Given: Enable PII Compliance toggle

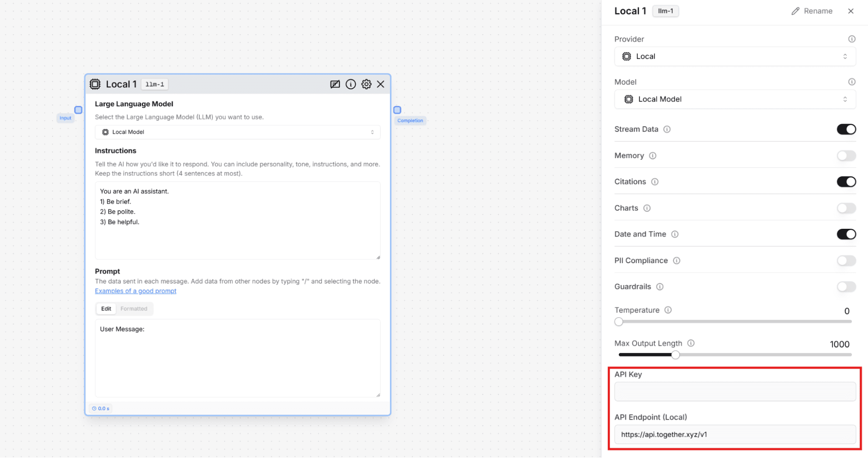Looking at the screenshot, I should tap(846, 260).
